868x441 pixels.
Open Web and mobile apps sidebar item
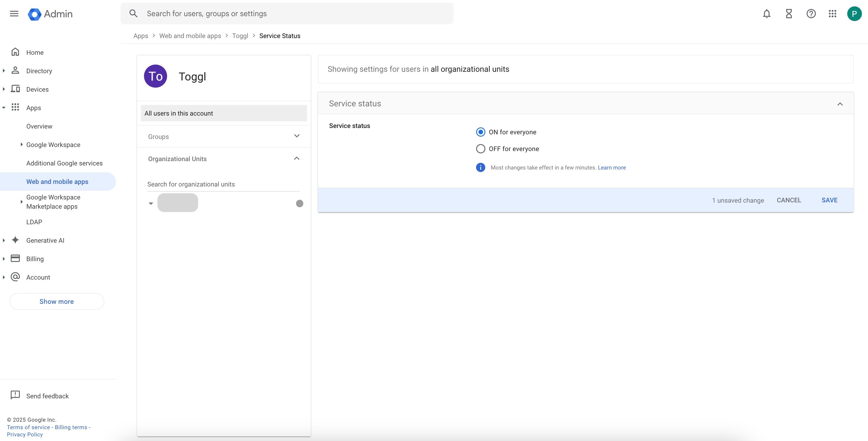tap(57, 182)
